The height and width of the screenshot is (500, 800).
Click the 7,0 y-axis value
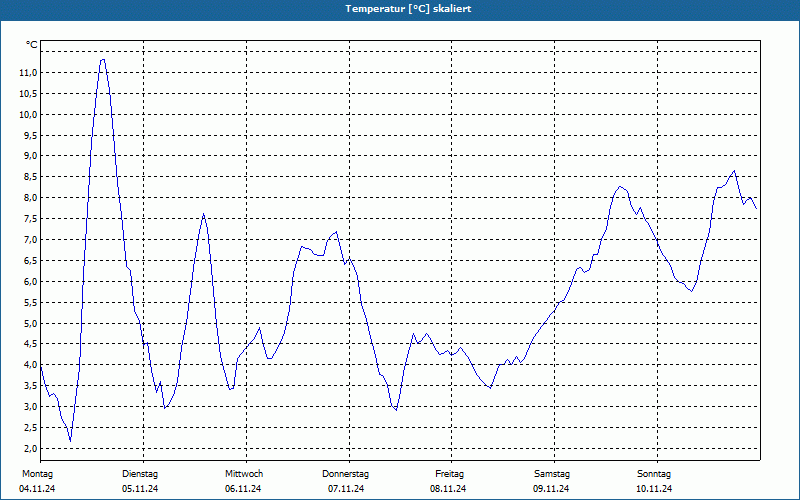[30, 240]
